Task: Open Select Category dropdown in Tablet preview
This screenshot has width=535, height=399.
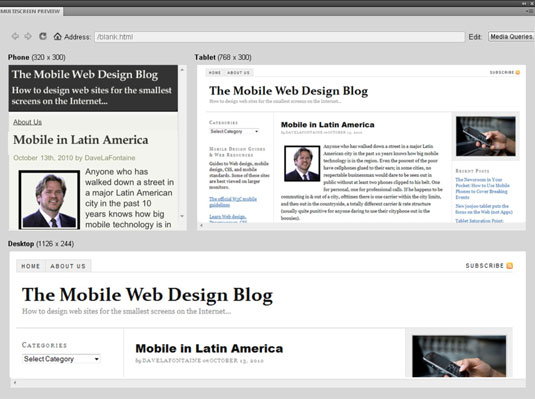Action: [234, 131]
